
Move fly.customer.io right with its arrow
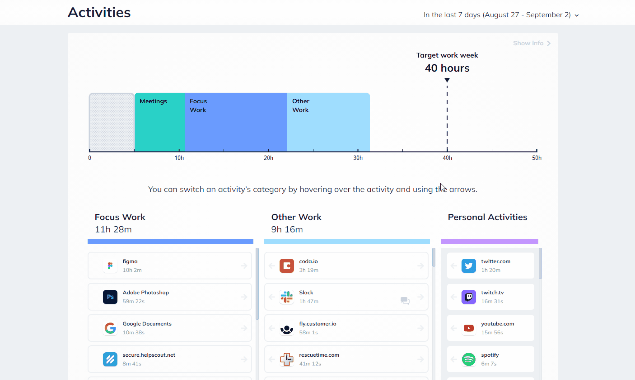pyautogui.click(x=420, y=328)
